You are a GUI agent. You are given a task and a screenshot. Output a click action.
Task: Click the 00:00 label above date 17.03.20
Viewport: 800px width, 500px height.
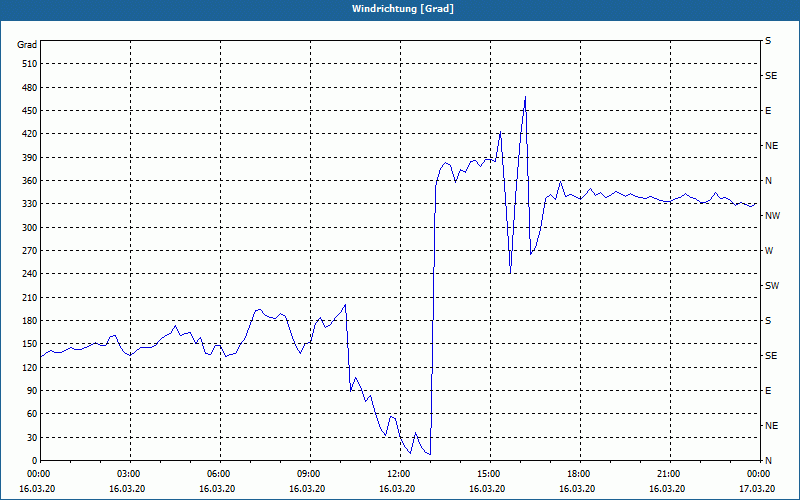click(x=759, y=474)
